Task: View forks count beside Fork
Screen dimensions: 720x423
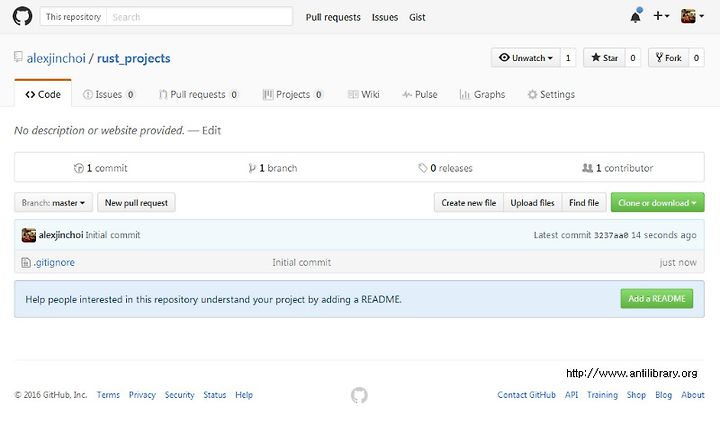Action: click(696, 58)
